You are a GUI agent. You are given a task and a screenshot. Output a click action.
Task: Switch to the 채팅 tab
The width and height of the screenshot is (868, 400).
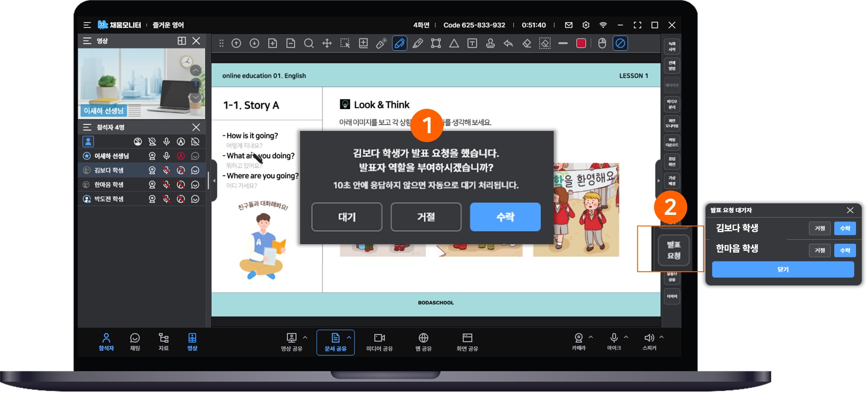(x=135, y=342)
